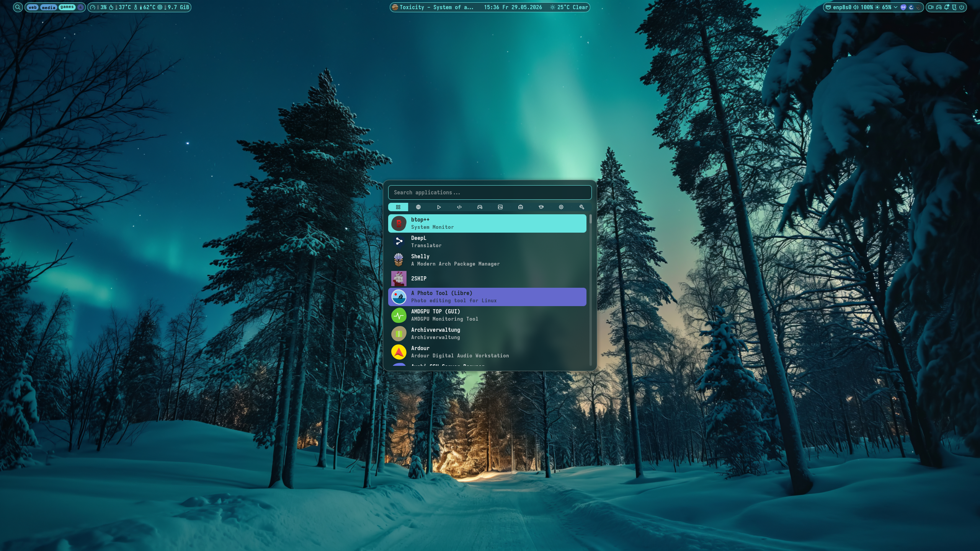Open the Toxicity now-playing media widget
Screen dimensions: 980x551
click(433, 7)
